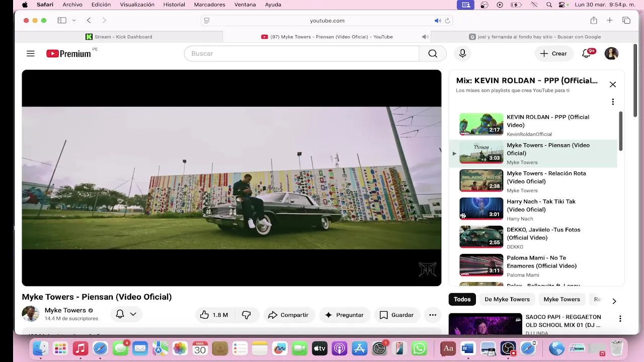Image resolution: width=644 pixels, height=362 pixels.
Task: Click the mix playlist scrollbar
Action: pos(620,131)
